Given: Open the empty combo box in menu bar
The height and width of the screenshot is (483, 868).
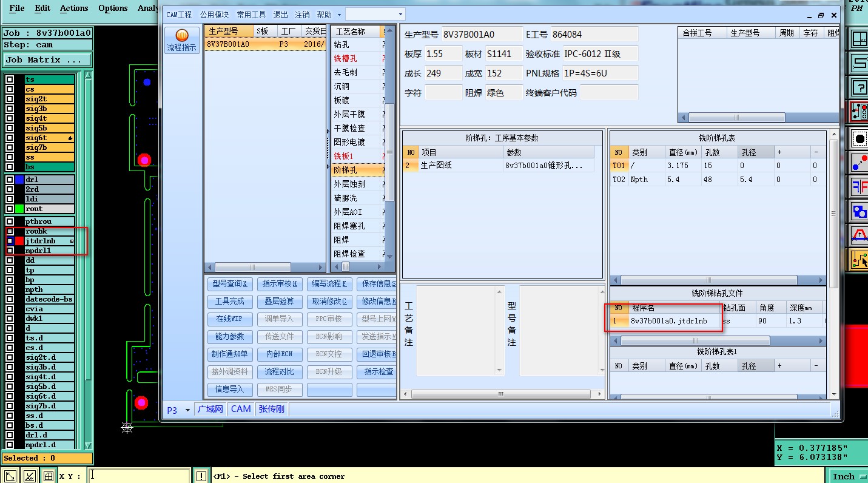Looking at the screenshot, I should coord(375,14).
